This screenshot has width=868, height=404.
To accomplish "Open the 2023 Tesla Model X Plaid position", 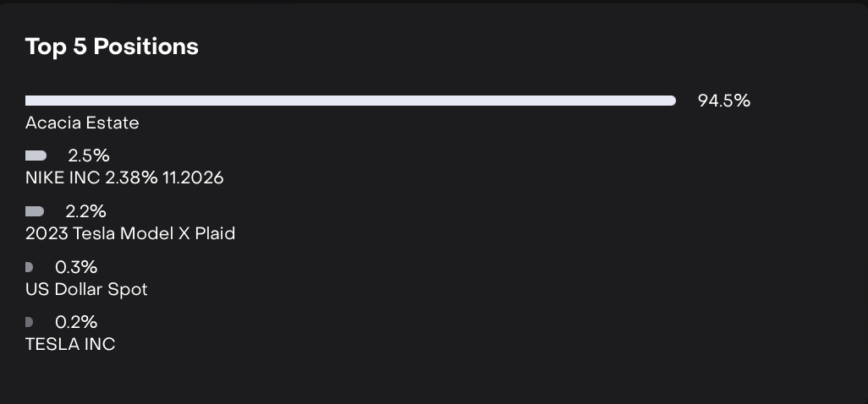I will click(130, 233).
